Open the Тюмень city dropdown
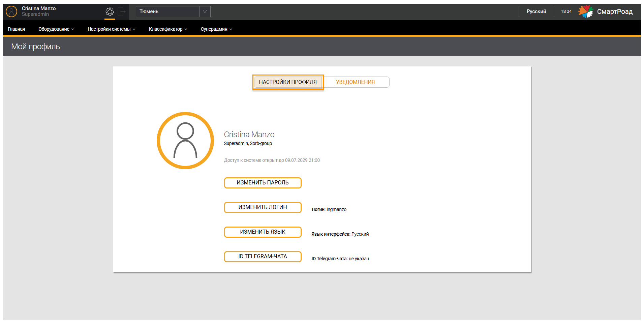 coord(173,11)
